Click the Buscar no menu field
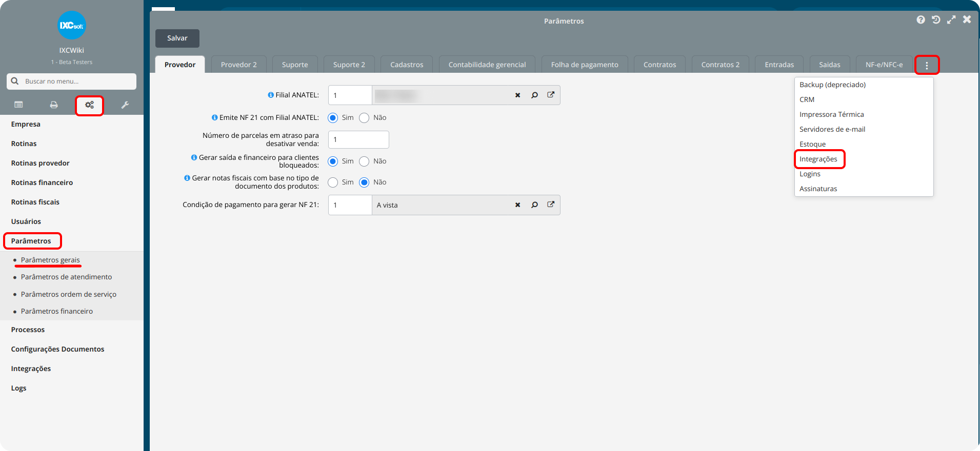The height and width of the screenshot is (451, 980). pyautogui.click(x=72, y=81)
